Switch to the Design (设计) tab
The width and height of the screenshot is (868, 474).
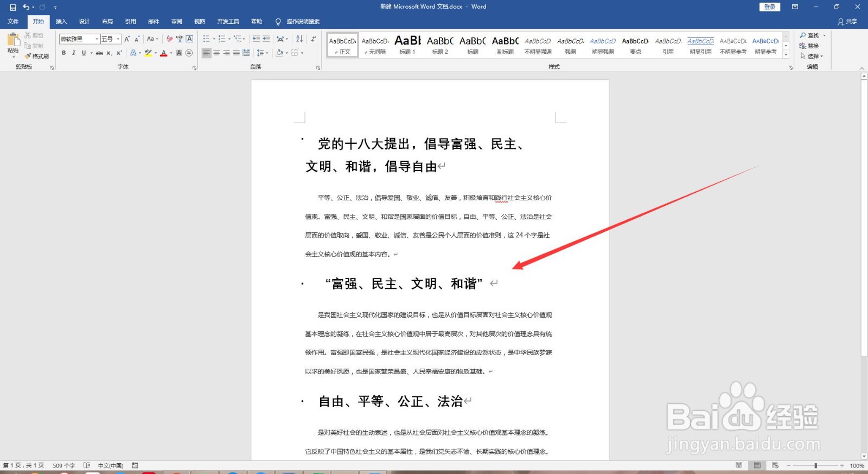click(x=84, y=21)
